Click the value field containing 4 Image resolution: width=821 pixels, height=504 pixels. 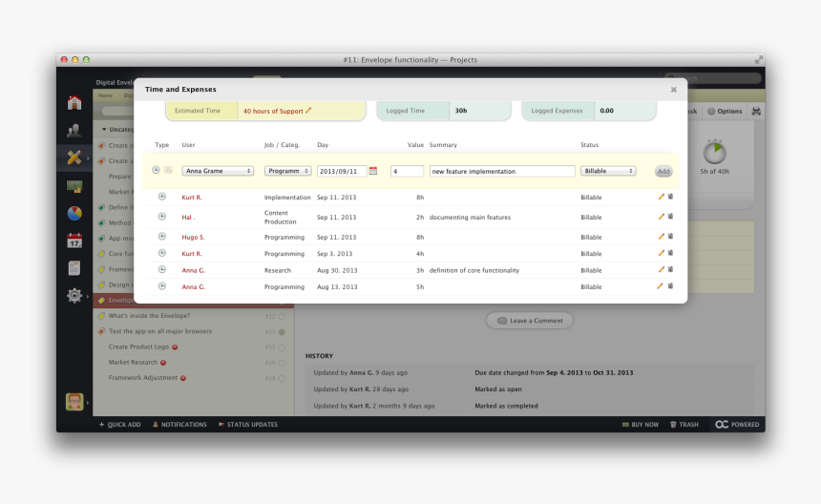[x=407, y=171]
